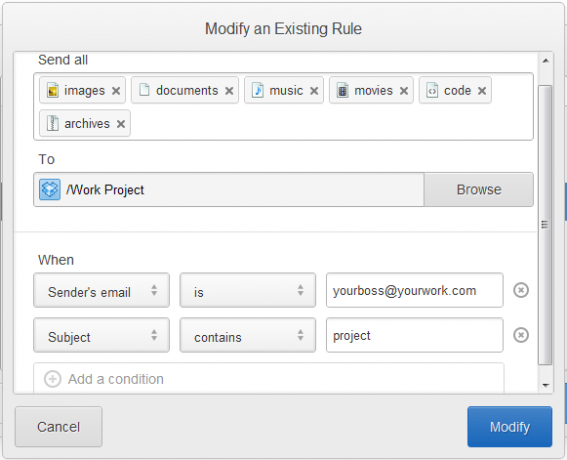The height and width of the screenshot is (460, 567).
Task: Click the scrollbar down arrow
Action: click(x=545, y=386)
